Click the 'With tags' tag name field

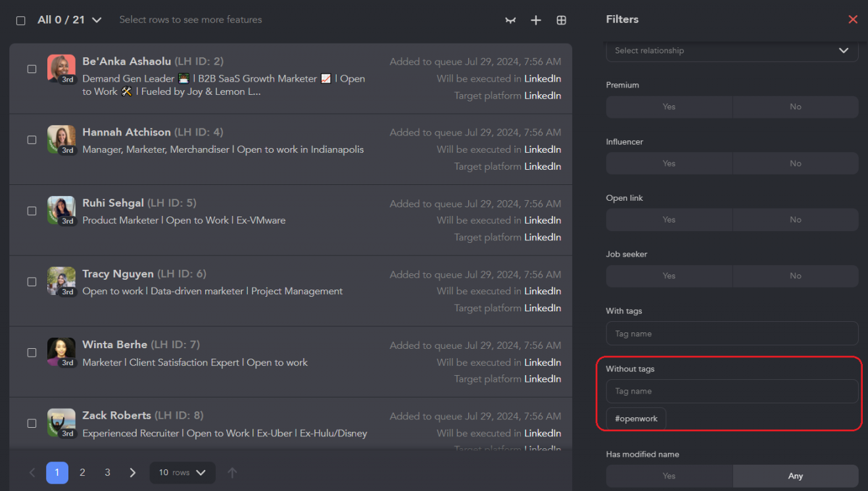[732, 334]
